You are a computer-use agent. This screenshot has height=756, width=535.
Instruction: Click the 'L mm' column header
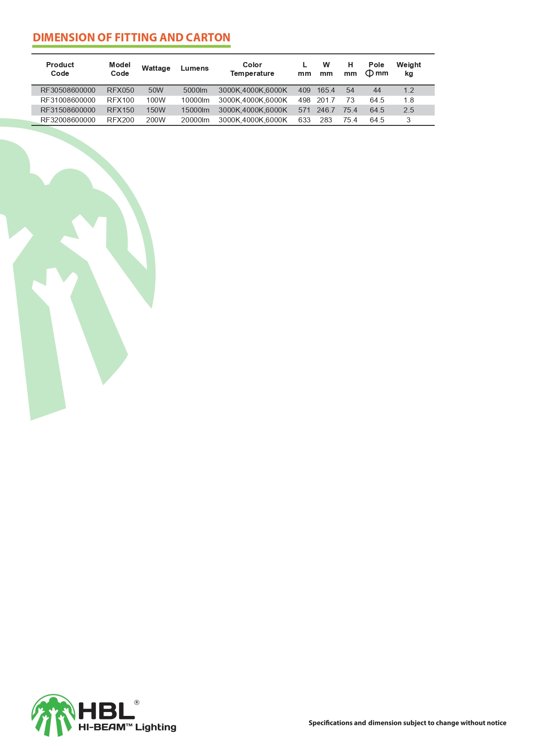[304, 69]
